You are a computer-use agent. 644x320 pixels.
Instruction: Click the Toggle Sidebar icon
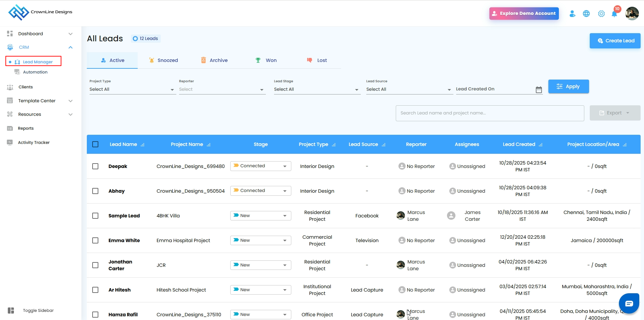(x=11, y=311)
